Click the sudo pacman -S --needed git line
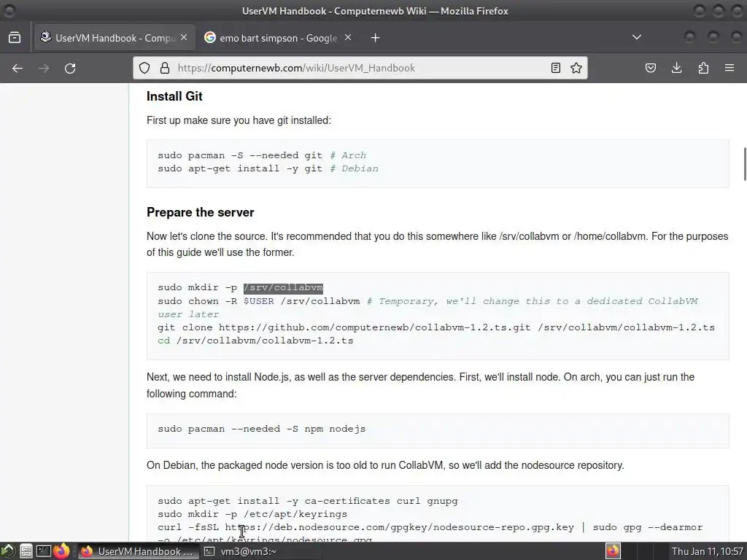 pyautogui.click(x=262, y=155)
